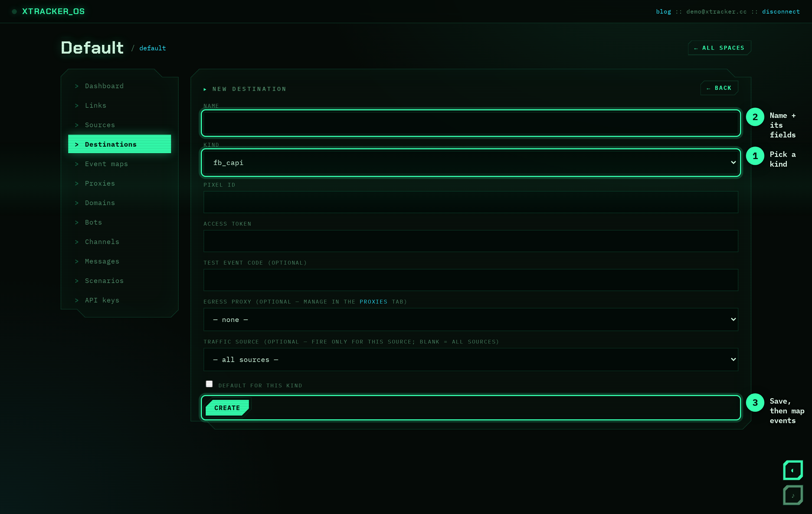Viewport: 812px width, 514px height.
Task: Click the Create button
Action: pyautogui.click(x=227, y=408)
